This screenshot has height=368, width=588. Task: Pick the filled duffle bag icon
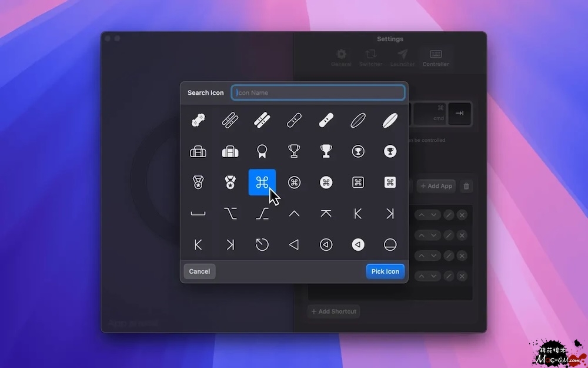[x=230, y=151]
